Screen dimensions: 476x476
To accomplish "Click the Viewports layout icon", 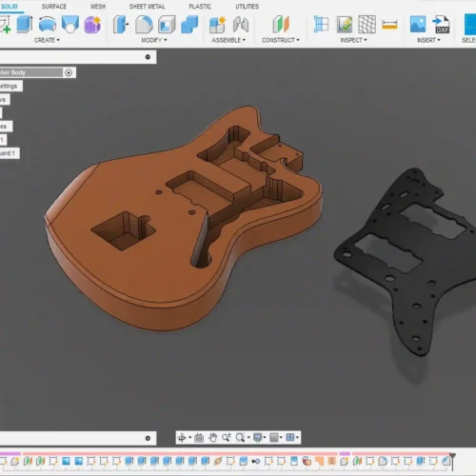I will pyautogui.click(x=290, y=438).
